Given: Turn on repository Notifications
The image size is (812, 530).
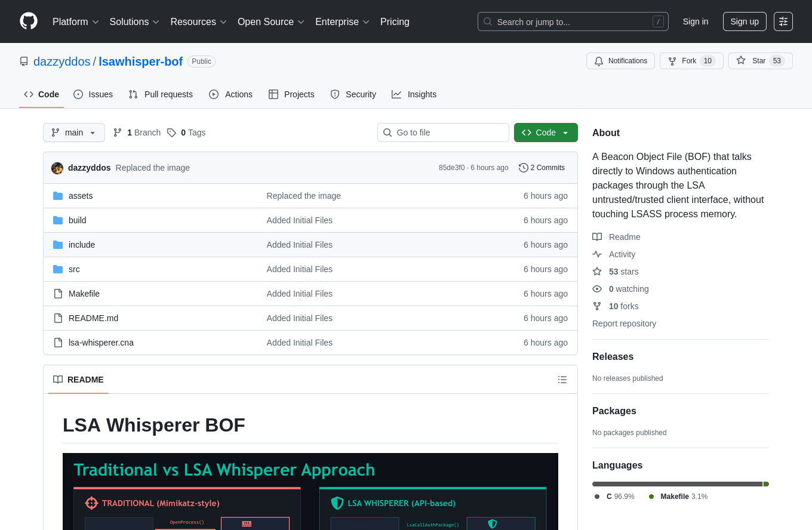Looking at the screenshot, I should coord(620,61).
